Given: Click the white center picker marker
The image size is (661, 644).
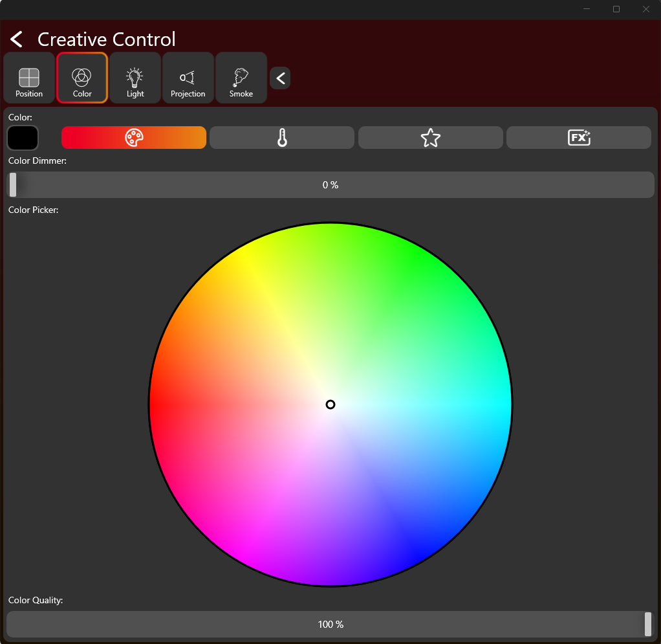Looking at the screenshot, I should click(330, 405).
